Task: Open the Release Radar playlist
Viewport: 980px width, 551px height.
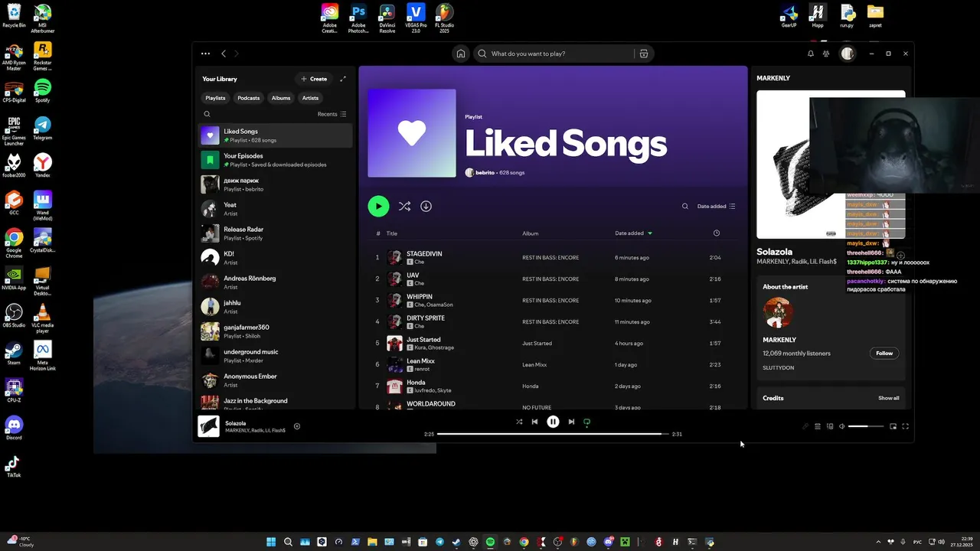Action: point(276,233)
